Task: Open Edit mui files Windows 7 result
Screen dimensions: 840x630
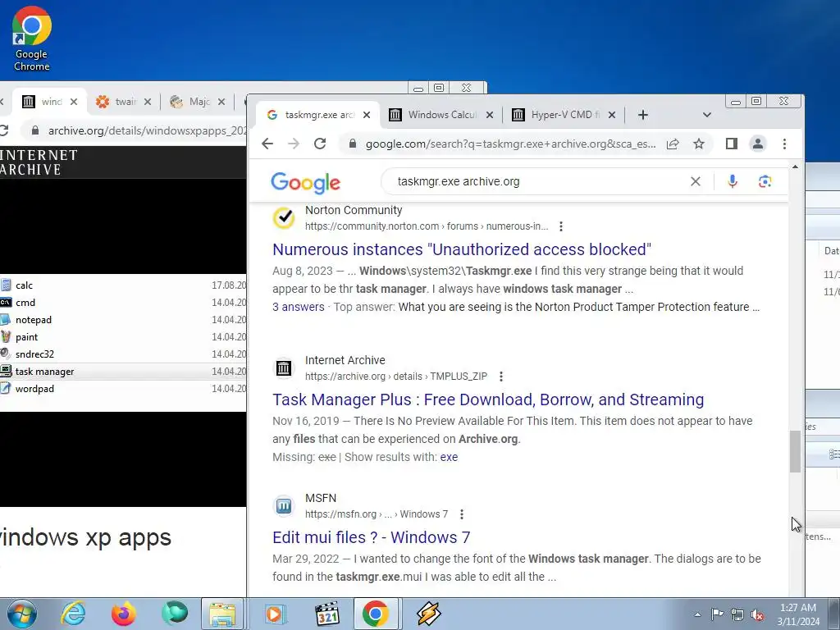Action: [x=372, y=537]
